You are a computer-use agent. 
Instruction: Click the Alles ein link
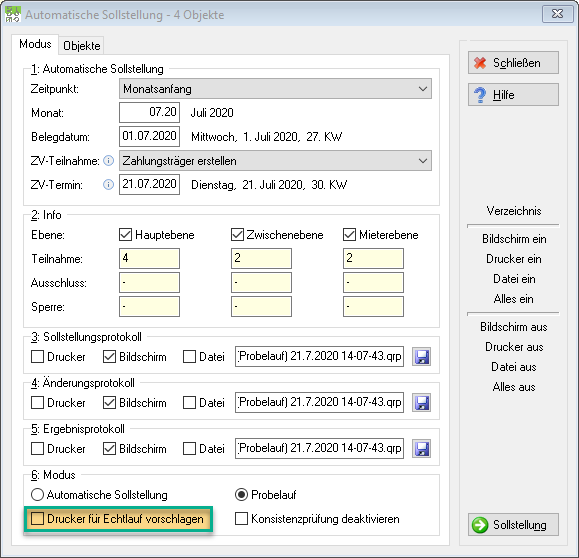[513, 299]
